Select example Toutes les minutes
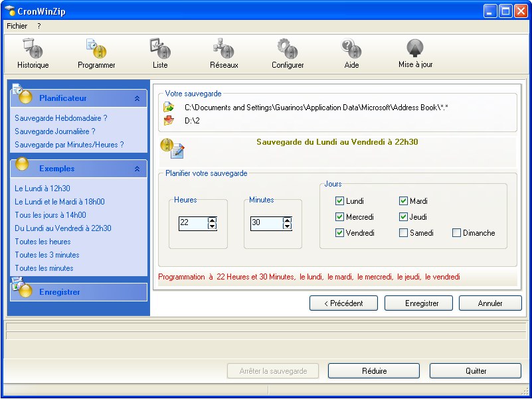Screen dimensions: 532x399 click(44, 268)
